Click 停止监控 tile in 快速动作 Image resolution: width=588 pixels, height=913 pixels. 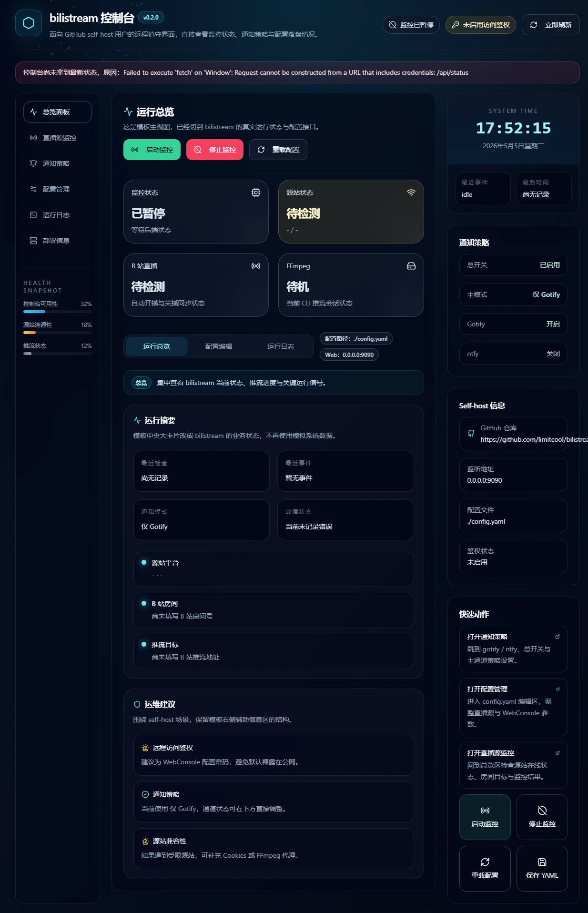[542, 817]
